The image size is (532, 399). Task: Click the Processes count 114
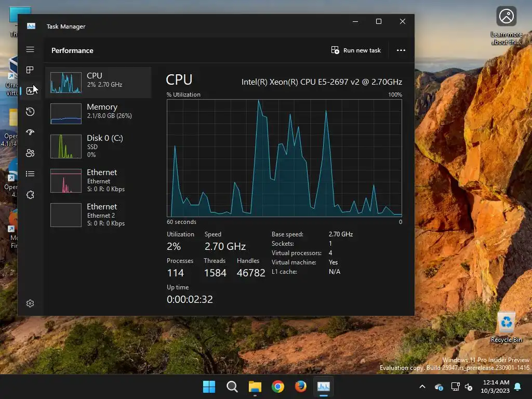[x=176, y=273]
